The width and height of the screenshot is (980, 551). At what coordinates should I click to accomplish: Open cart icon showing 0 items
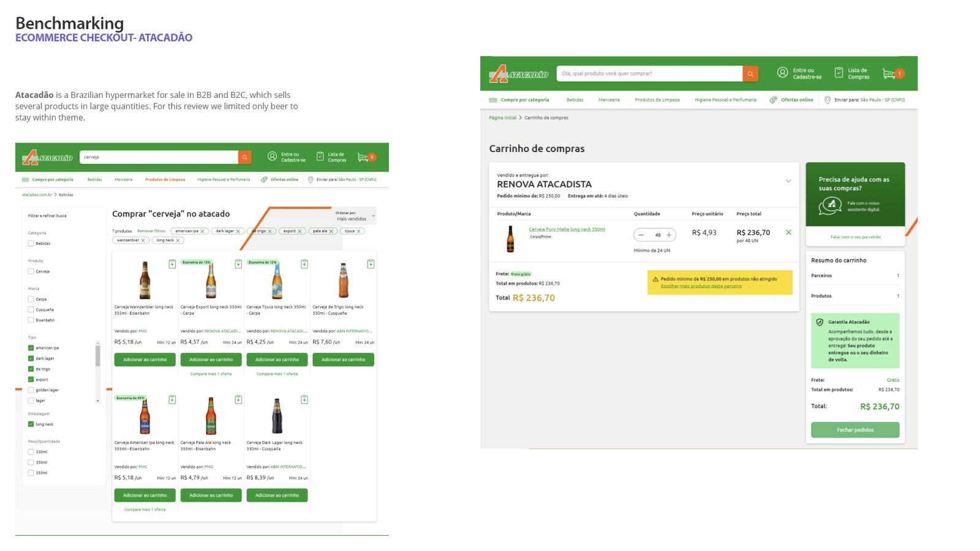tap(366, 157)
